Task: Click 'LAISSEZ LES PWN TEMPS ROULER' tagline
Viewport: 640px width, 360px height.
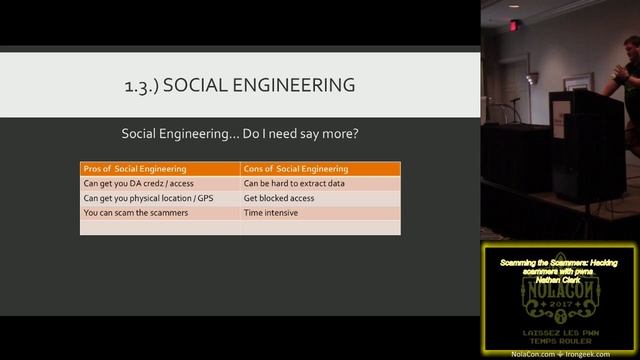Action: 560,337
